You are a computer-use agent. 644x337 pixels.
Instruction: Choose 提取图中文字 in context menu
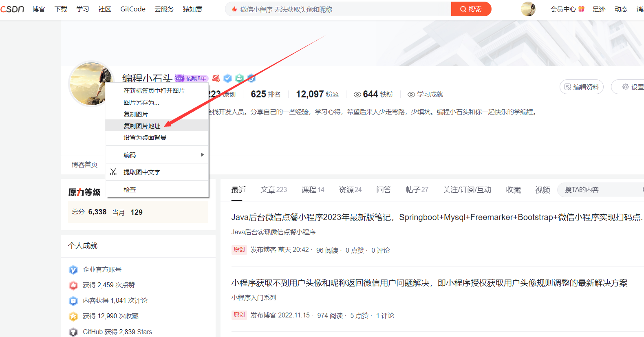pos(157,172)
